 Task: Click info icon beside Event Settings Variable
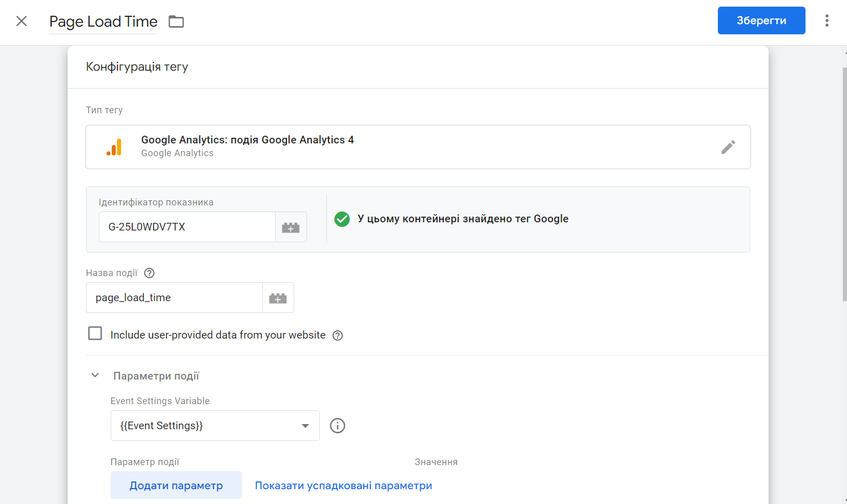coord(337,426)
